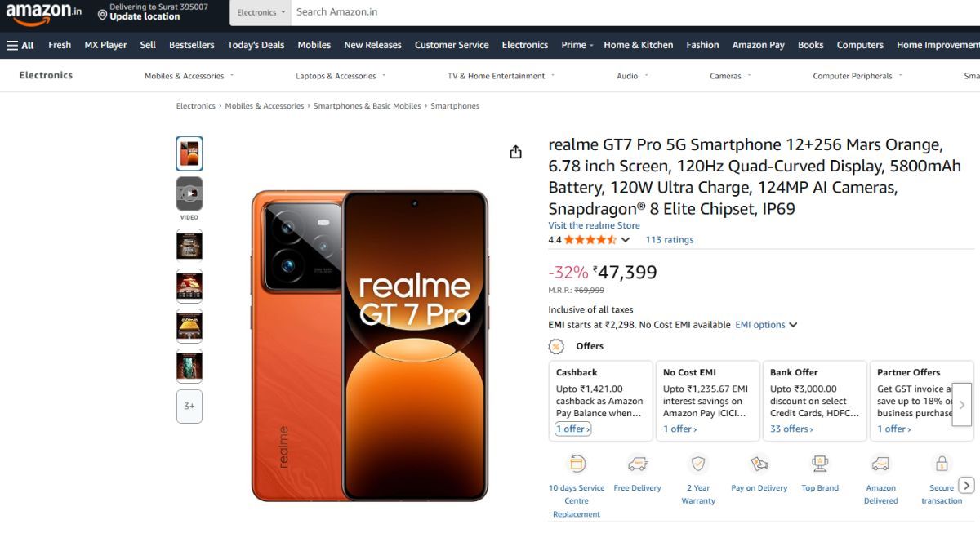Click the Secure transaction icon
Image resolution: width=980 pixels, height=551 pixels.
coord(941,464)
